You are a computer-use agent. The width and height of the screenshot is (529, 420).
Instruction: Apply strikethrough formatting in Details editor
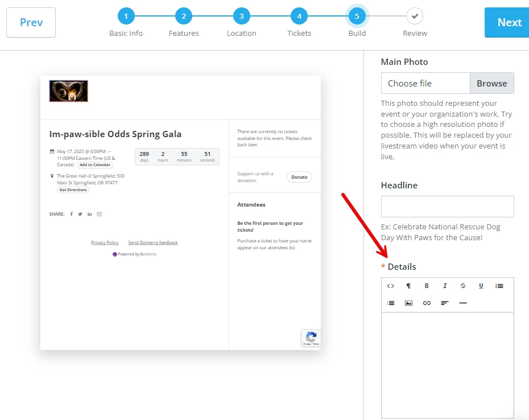point(463,286)
